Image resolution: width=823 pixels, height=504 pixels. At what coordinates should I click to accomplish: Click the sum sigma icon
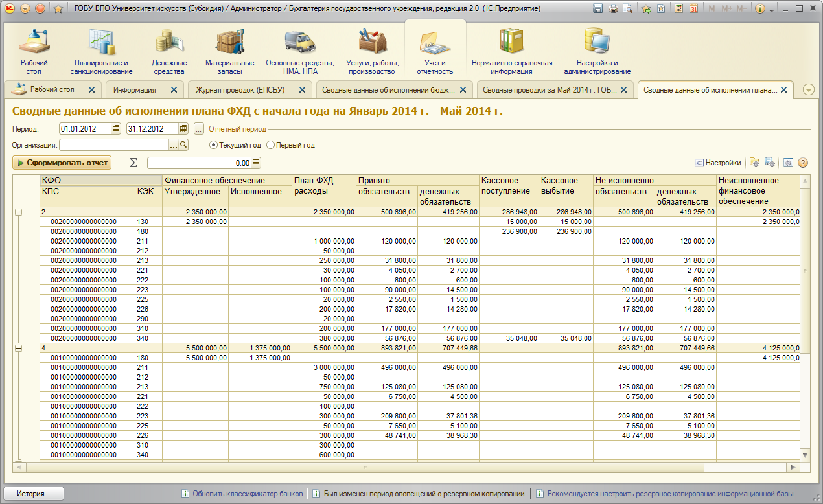click(x=134, y=163)
